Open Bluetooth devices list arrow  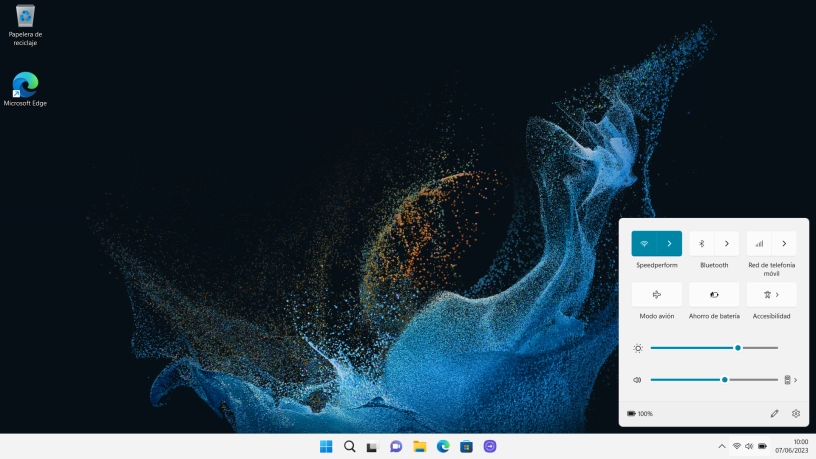point(726,244)
